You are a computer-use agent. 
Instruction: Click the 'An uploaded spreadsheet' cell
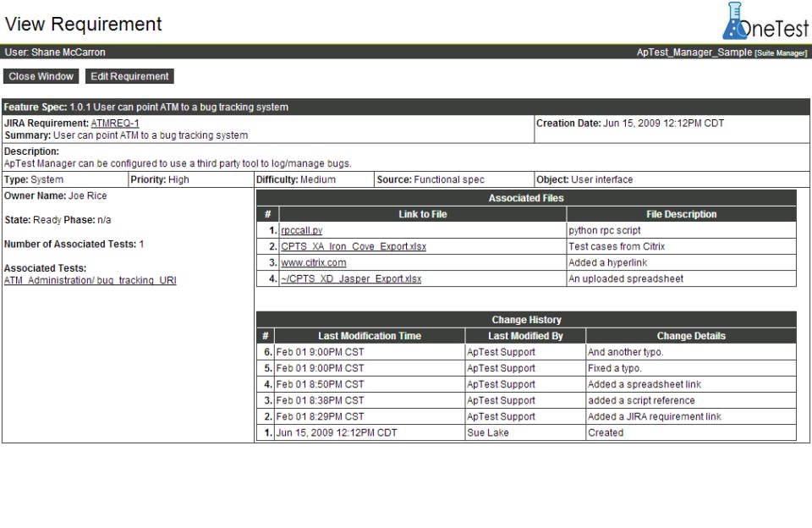click(x=682, y=278)
